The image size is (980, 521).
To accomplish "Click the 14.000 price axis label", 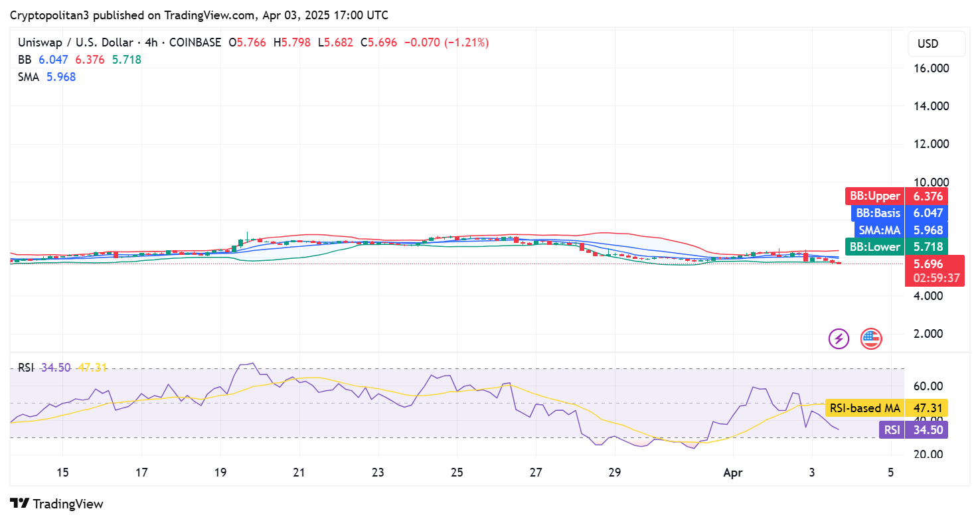I will [x=931, y=106].
